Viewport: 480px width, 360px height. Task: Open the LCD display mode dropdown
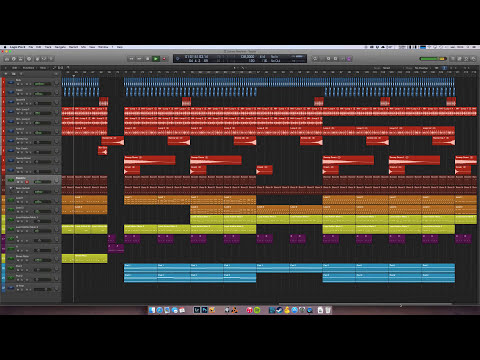[178, 59]
